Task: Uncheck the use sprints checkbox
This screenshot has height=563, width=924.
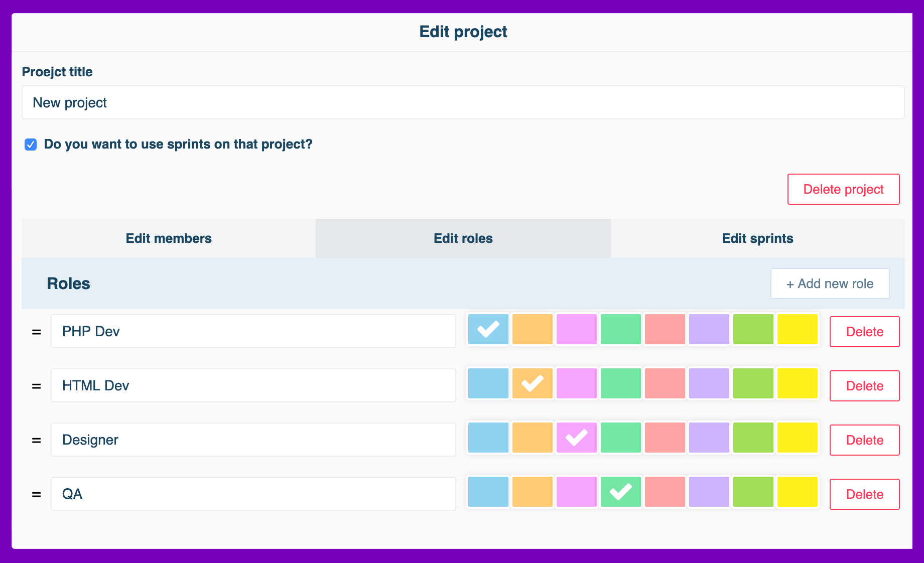Action: pos(31,145)
